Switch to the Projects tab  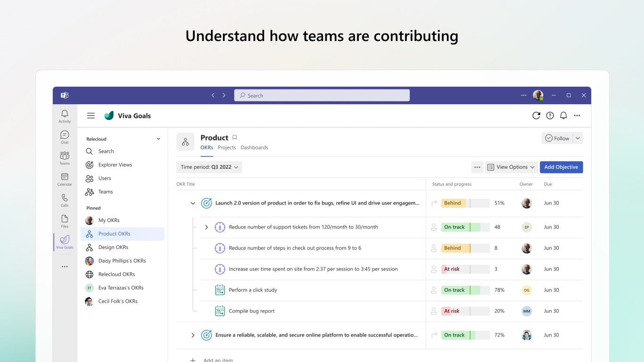tap(227, 148)
